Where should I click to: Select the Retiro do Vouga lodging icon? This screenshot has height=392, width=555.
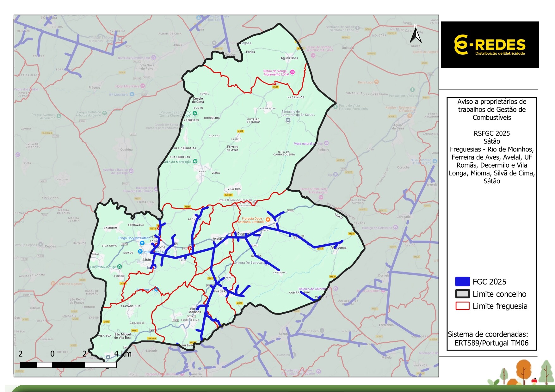pyautogui.click(x=293, y=72)
